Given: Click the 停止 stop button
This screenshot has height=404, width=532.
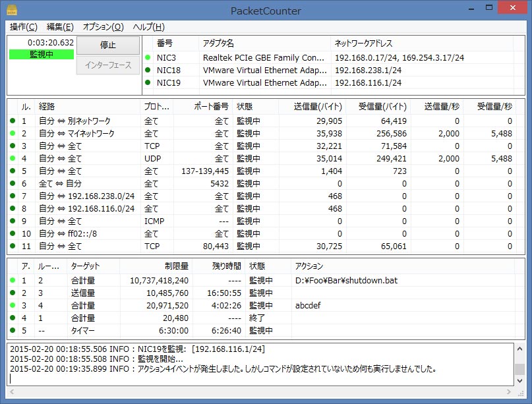Looking at the screenshot, I should point(108,45).
